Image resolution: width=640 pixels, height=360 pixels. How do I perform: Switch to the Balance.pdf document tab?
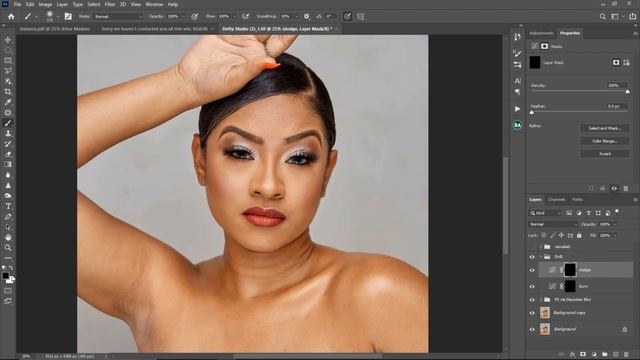pos(55,29)
